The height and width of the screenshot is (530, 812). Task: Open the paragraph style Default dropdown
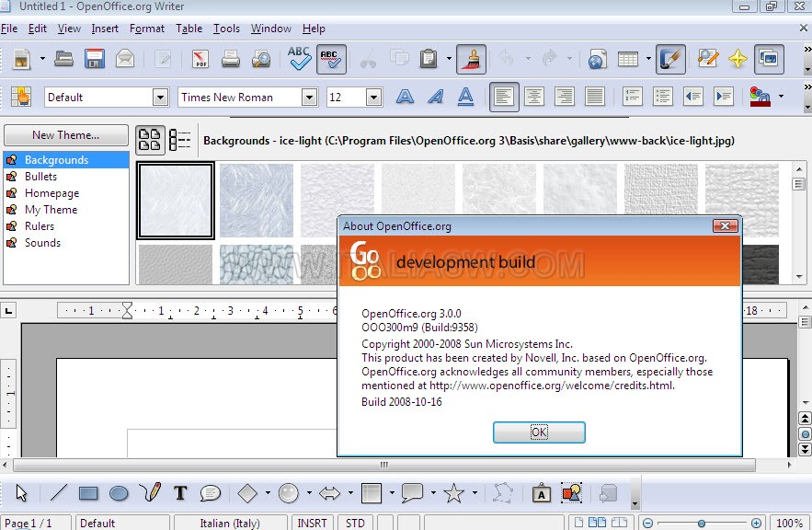pos(161,97)
